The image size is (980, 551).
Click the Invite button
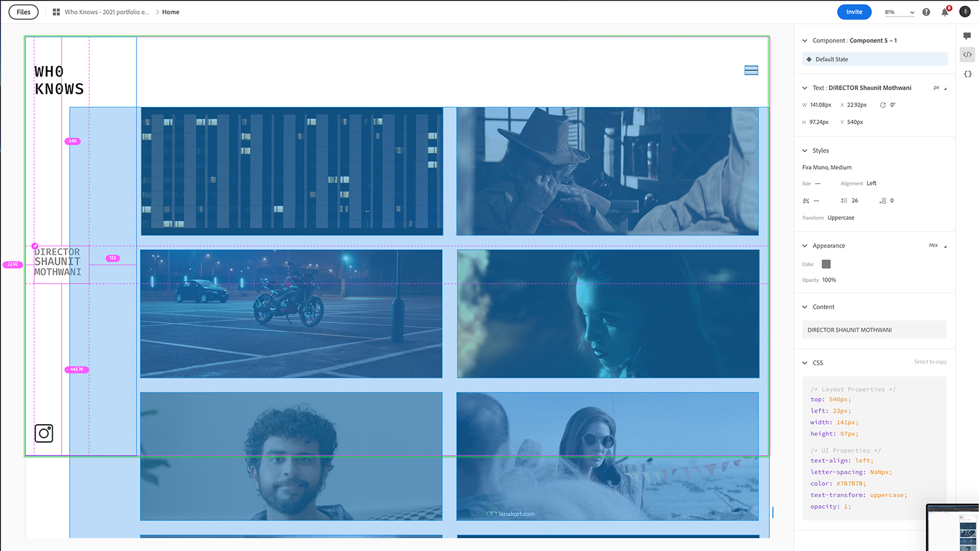(854, 12)
